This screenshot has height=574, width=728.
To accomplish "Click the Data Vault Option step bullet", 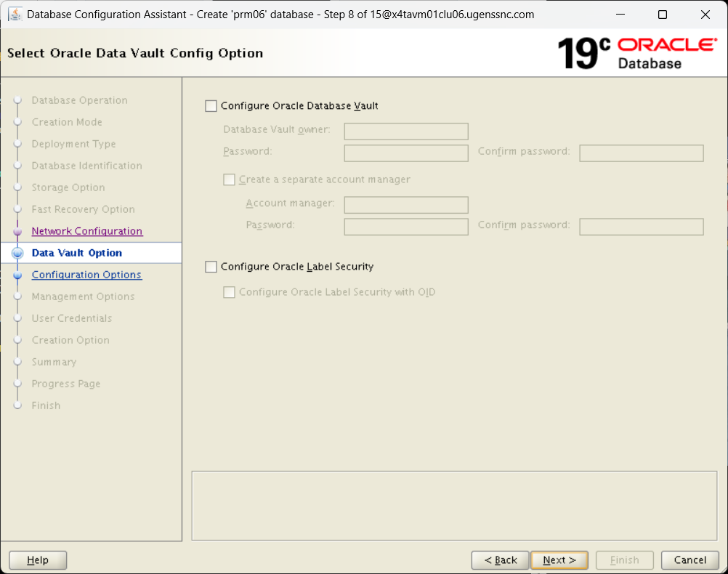I will (x=17, y=253).
